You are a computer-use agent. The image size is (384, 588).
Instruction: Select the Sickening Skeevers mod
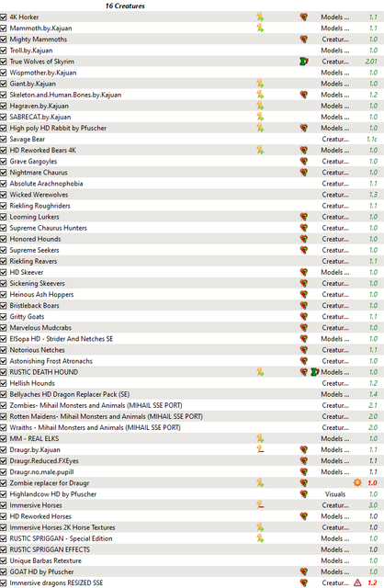click(37, 283)
